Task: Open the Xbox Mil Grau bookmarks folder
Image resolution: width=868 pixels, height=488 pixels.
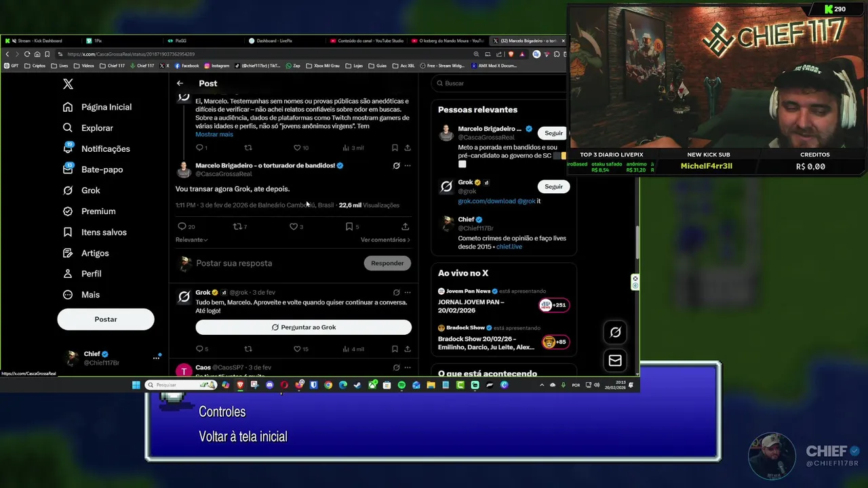Action: coord(323,66)
